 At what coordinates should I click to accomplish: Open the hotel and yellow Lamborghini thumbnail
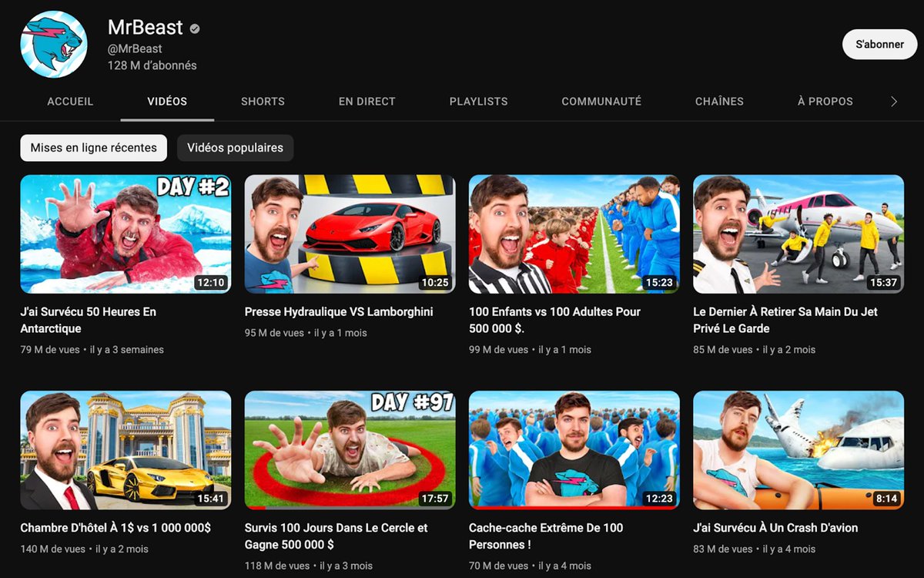tap(126, 450)
